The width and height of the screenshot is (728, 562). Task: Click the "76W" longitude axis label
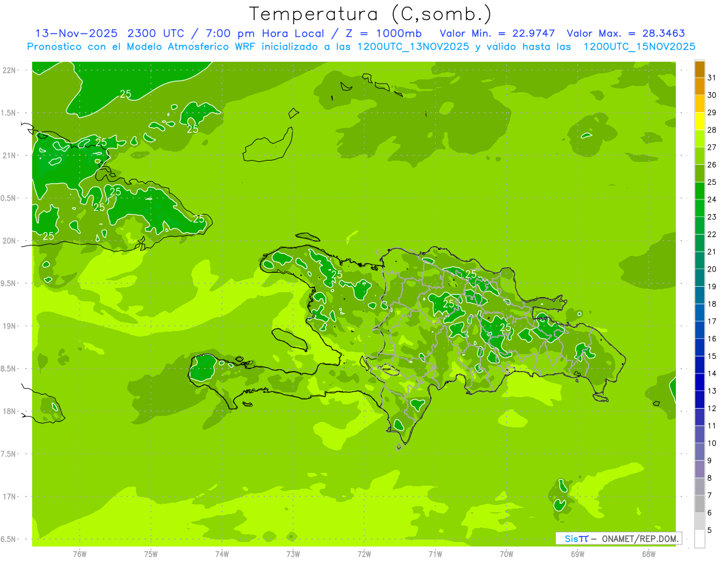click(x=79, y=554)
